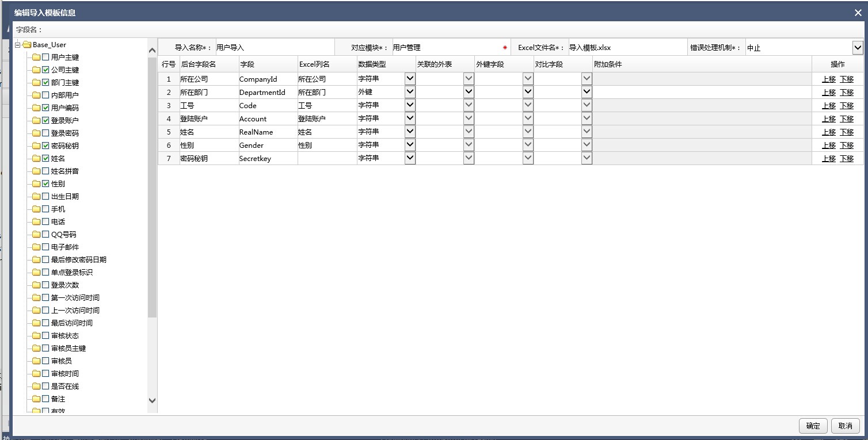Open the 错误处理机制 dropdown
Screen dimensions: 868x440
[x=858, y=48]
